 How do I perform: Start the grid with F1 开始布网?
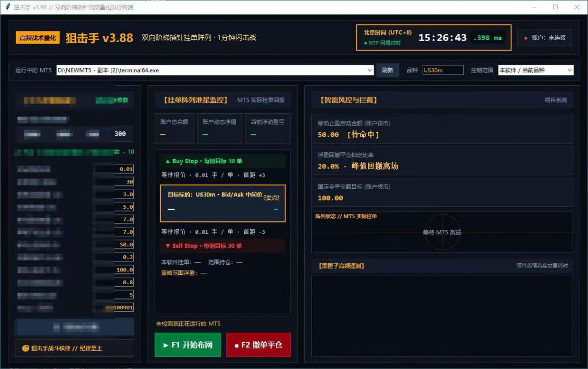[x=188, y=345]
